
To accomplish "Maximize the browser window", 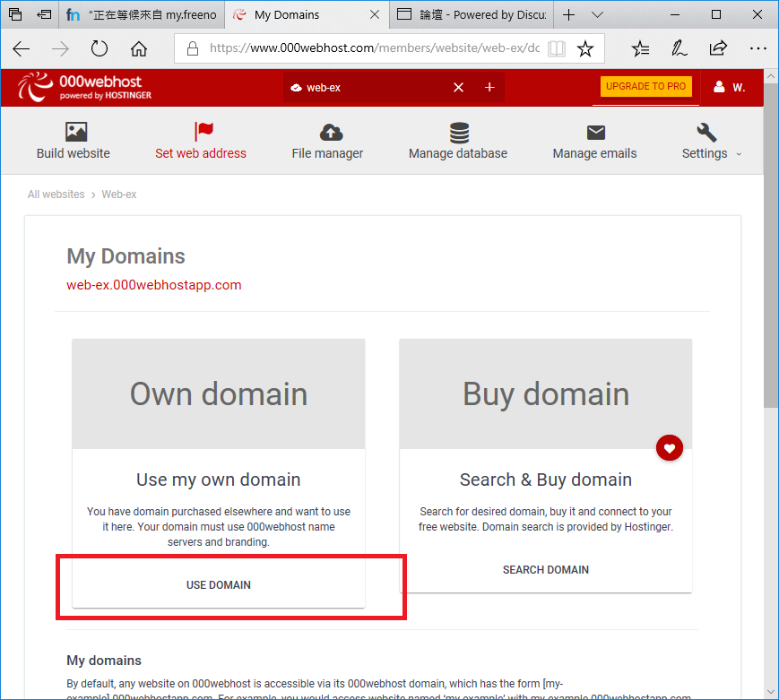I will pos(716,14).
